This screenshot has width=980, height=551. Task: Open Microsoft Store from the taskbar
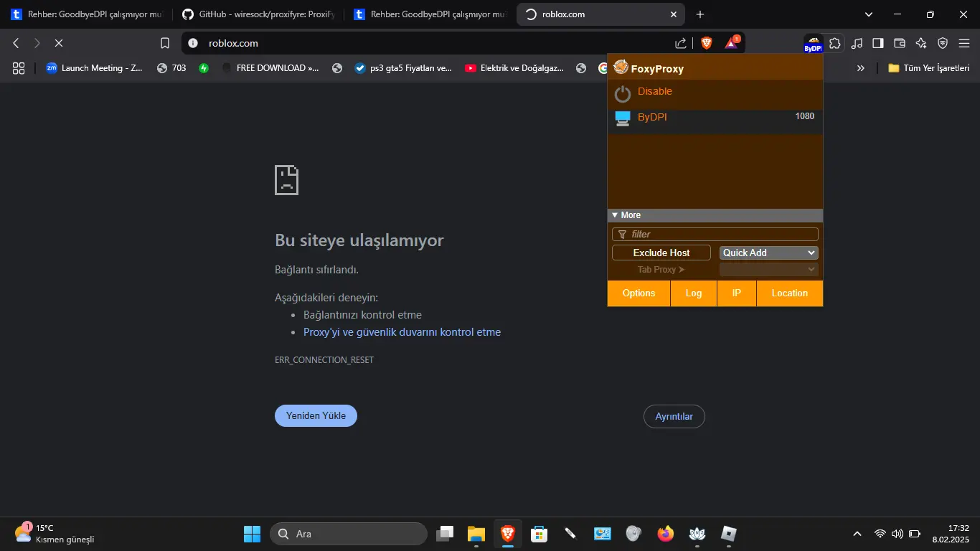coord(540,534)
